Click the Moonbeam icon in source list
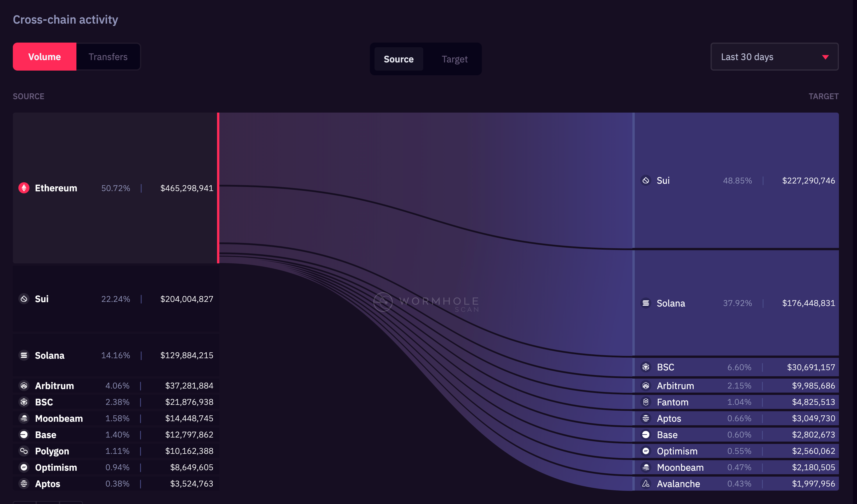The width and height of the screenshot is (857, 504). tap(24, 418)
